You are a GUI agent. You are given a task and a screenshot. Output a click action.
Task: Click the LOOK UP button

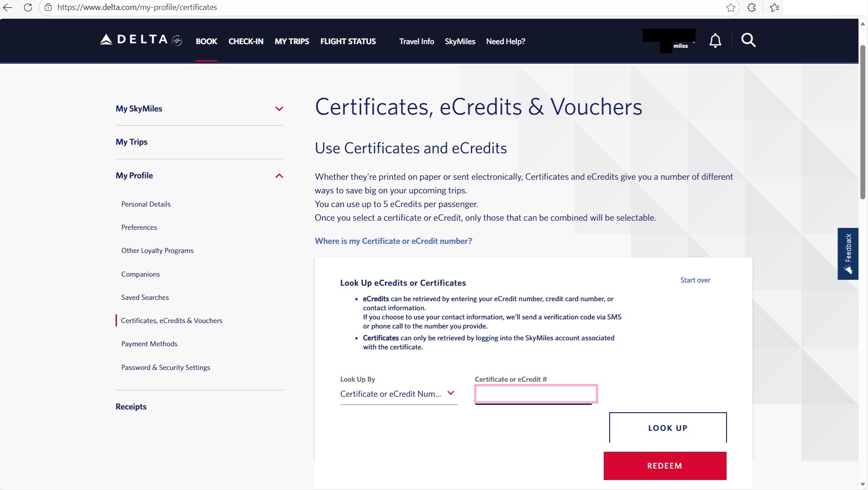(668, 428)
